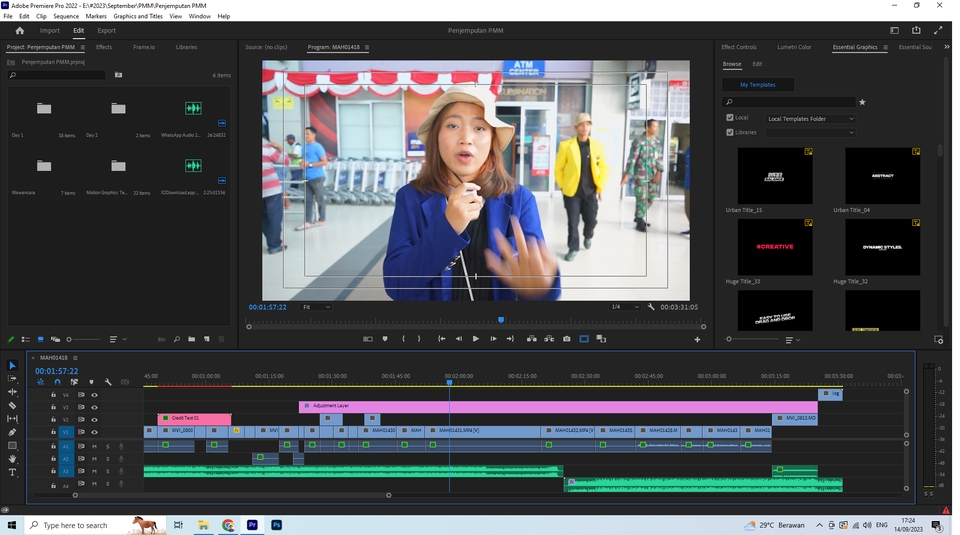Click the Lift button in Program monitor

532,339
